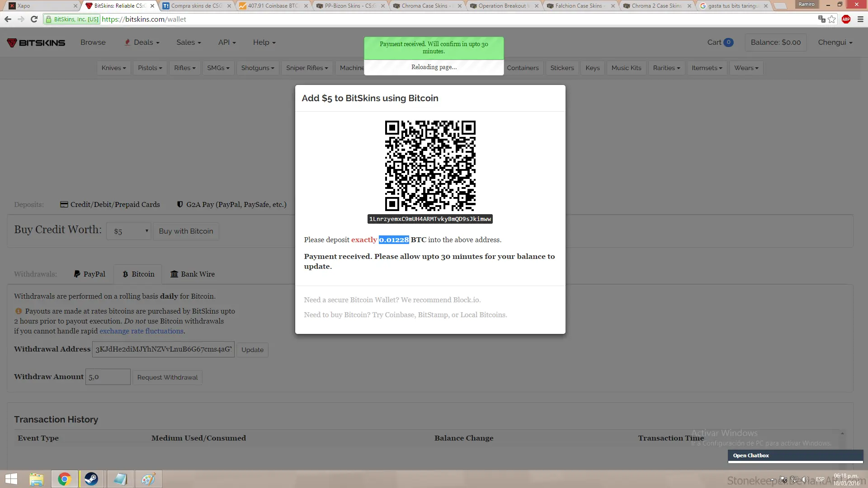Reload the page with the refresh icon
Image resolution: width=868 pixels, height=488 pixels.
point(34,19)
